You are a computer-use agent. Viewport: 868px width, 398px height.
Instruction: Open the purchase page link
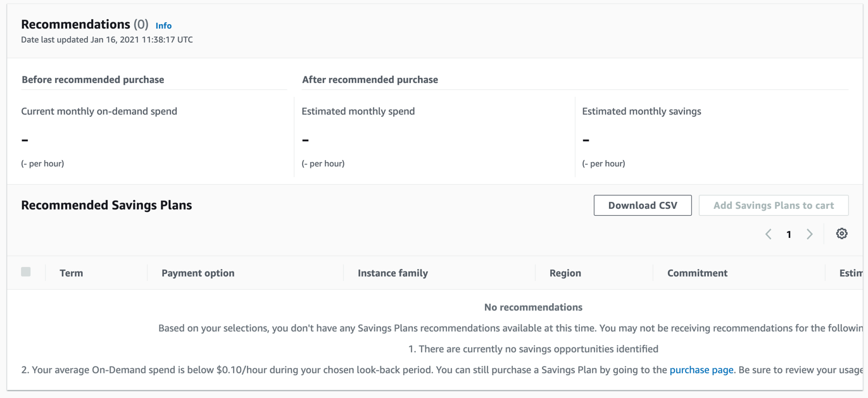[701, 370]
